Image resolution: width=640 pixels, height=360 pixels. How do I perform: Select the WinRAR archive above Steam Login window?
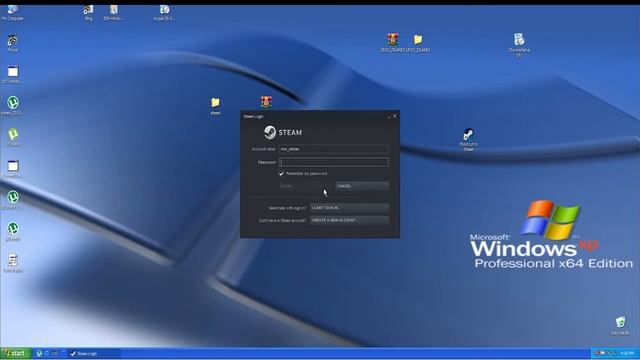(x=266, y=102)
